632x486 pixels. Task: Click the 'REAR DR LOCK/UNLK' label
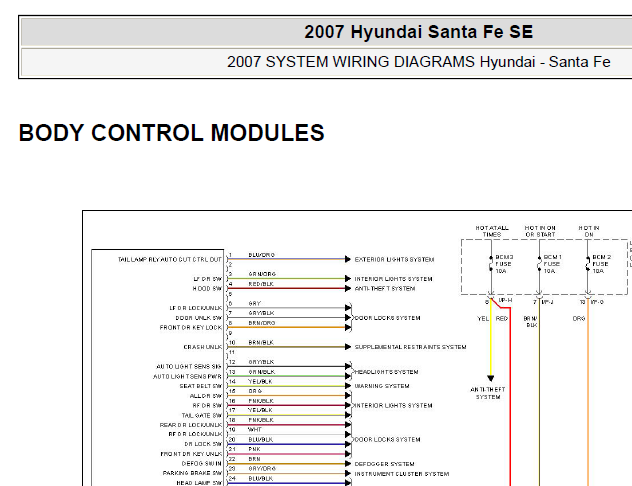point(191,425)
